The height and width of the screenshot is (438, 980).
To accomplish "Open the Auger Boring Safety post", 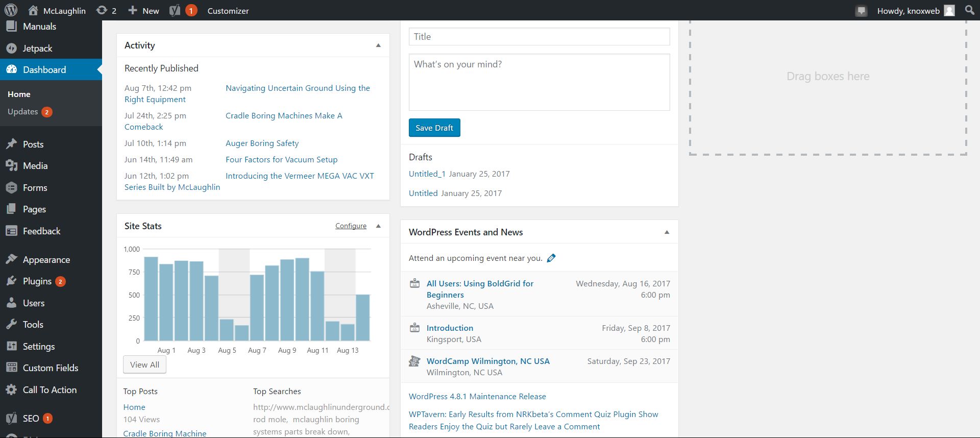I will click(x=262, y=143).
